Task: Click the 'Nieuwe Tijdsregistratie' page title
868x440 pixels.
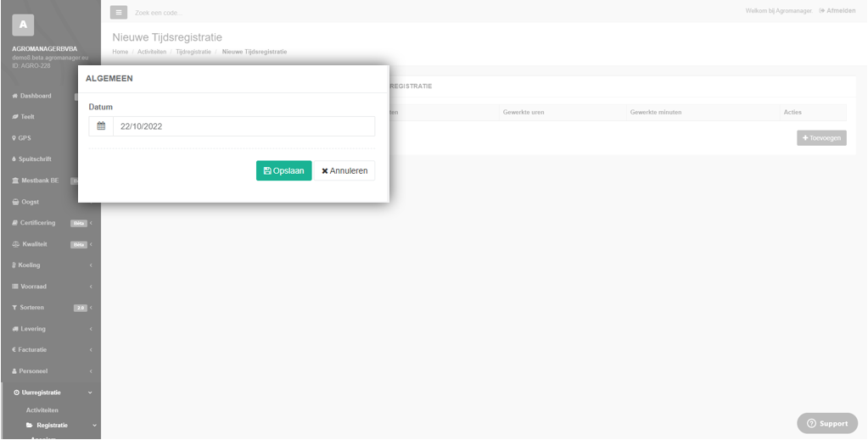Action: point(167,37)
